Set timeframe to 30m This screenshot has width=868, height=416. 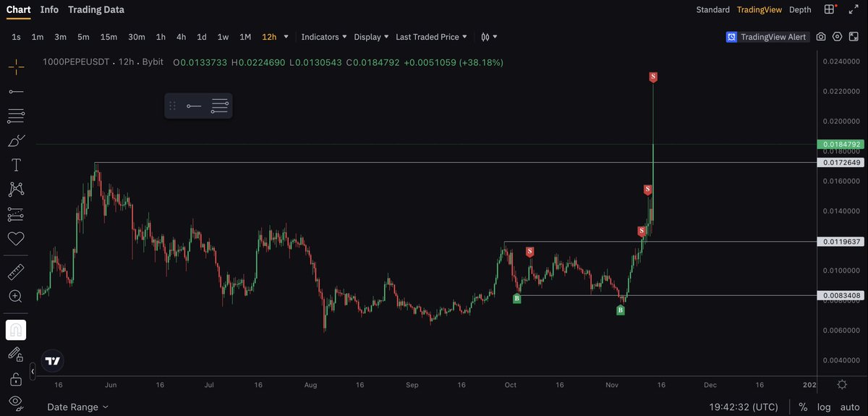pyautogui.click(x=136, y=37)
